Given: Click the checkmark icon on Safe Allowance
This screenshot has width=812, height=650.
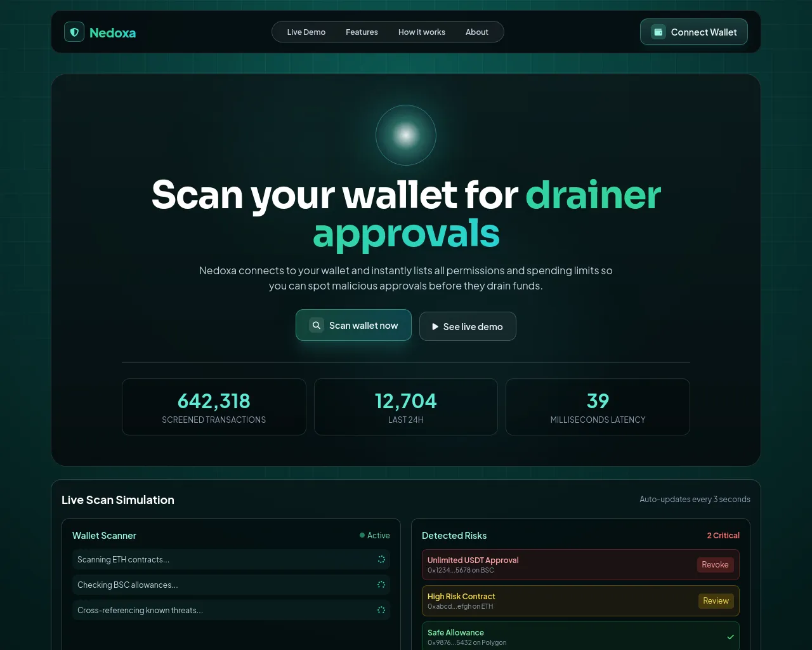Looking at the screenshot, I should pyautogui.click(x=730, y=637).
